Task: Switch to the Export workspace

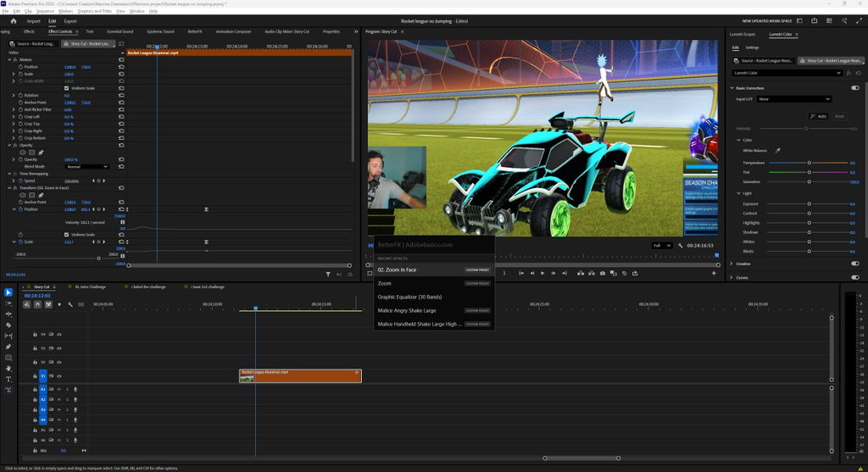Action: [x=70, y=21]
